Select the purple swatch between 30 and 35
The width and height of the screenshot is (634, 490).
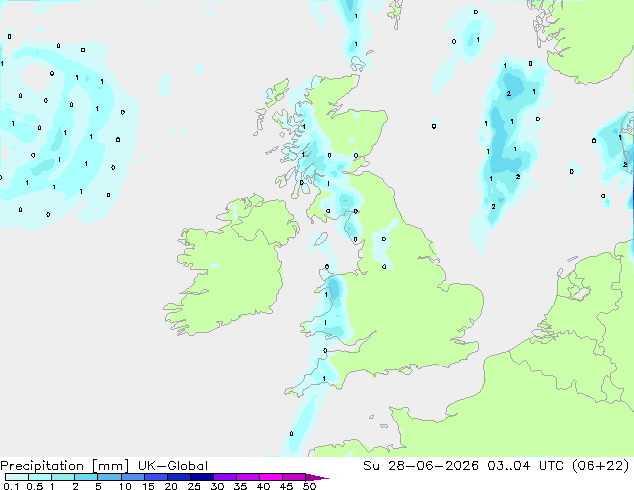(x=224, y=477)
